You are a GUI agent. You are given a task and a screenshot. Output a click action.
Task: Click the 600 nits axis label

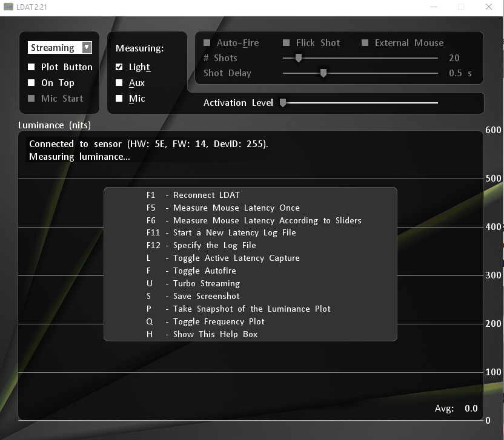pyautogui.click(x=492, y=130)
